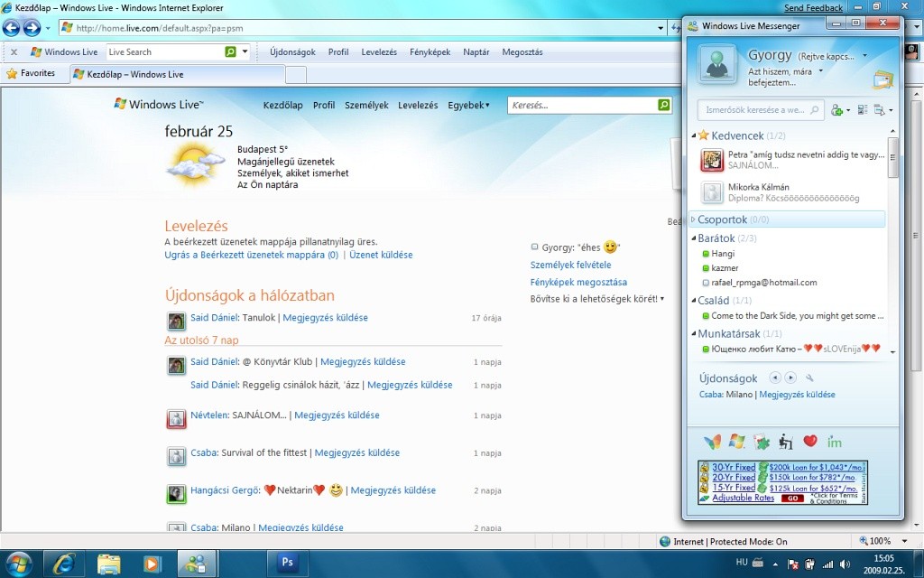The height and width of the screenshot is (578, 924).
Task: Go forward with the IE Forward arrow
Action: click(x=32, y=27)
